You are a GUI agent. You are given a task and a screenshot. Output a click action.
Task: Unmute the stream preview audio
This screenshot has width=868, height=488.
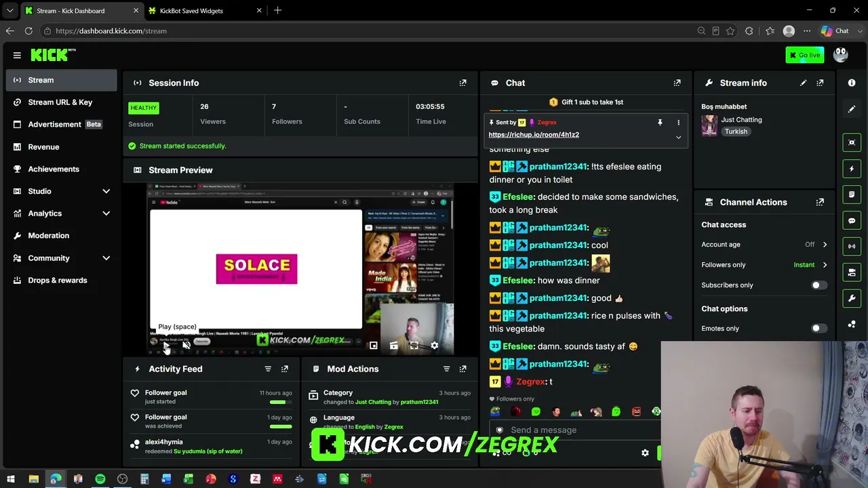click(x=186, y=346)
